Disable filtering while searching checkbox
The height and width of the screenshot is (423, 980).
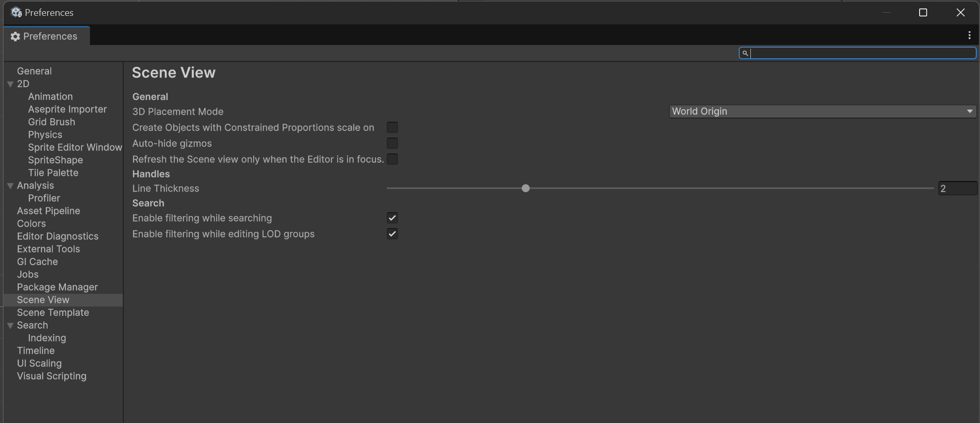pos(392,218)
